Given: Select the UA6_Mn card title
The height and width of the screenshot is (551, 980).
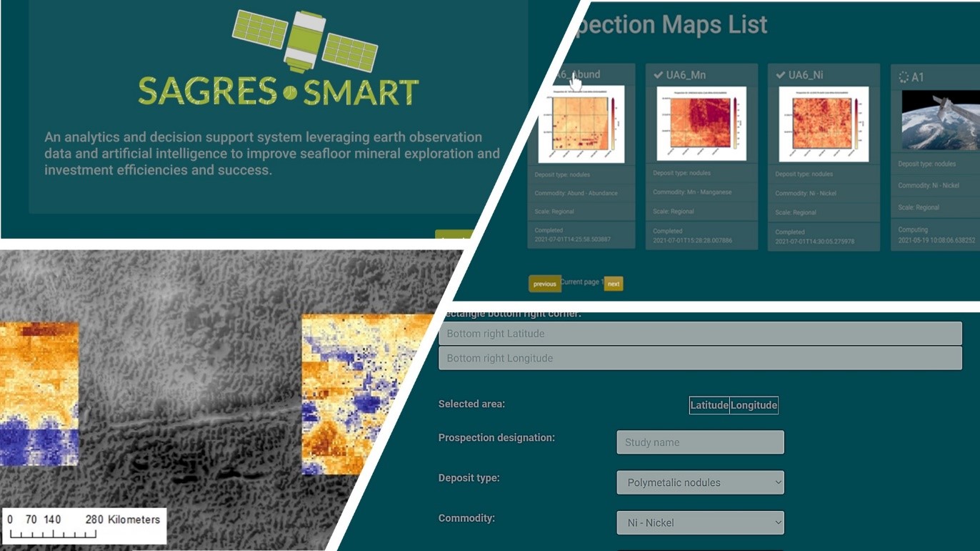Looking at the screenshot, I should (x=686, y=75).
